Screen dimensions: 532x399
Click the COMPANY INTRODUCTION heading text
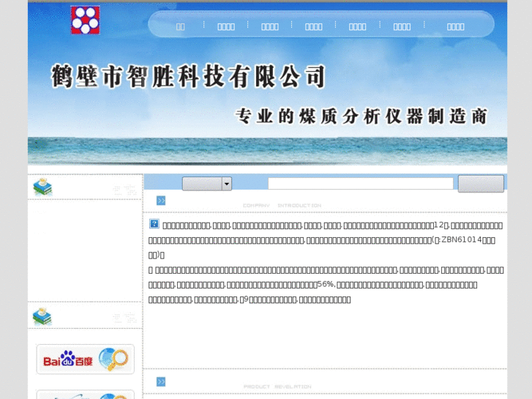(282, 206)
